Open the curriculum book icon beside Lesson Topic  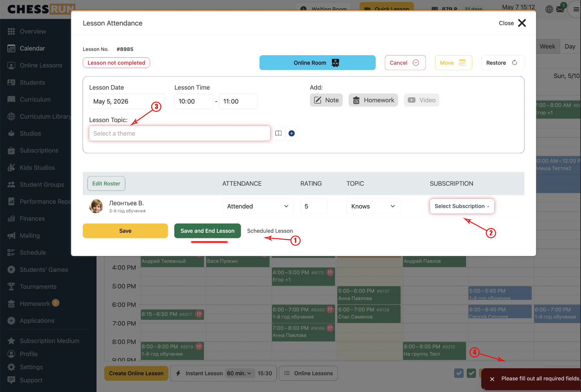278,133
